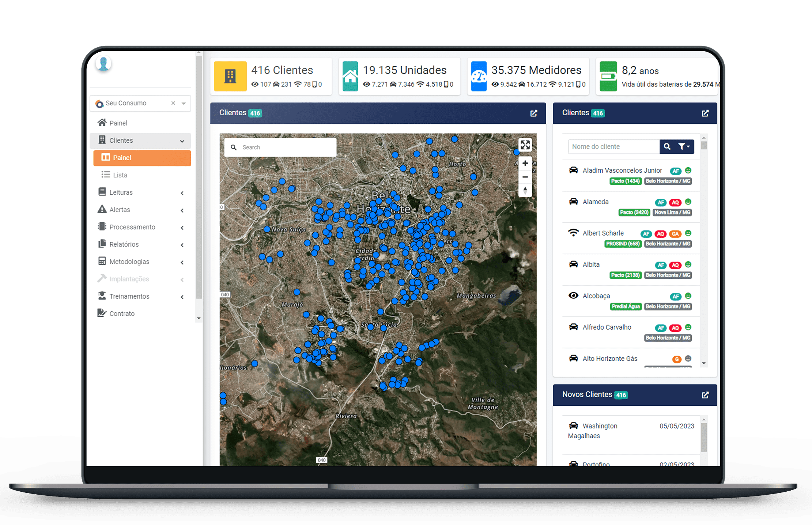Click the green smiley on Aladim row
The height and width of the screenshot is (525, 812).
tap(688, 170)
